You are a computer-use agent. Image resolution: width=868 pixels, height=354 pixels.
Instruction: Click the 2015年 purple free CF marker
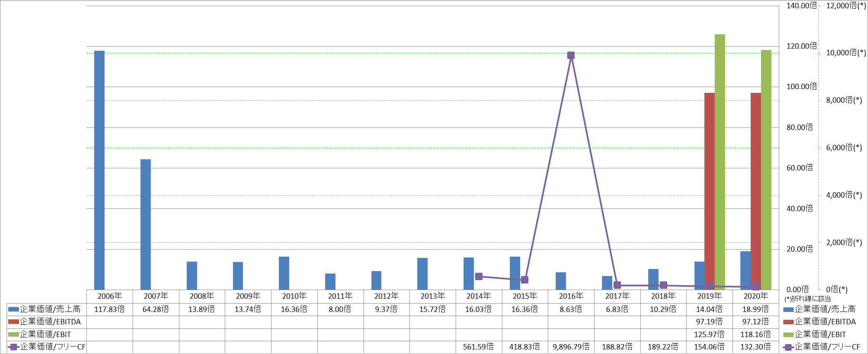pos(525,280)
